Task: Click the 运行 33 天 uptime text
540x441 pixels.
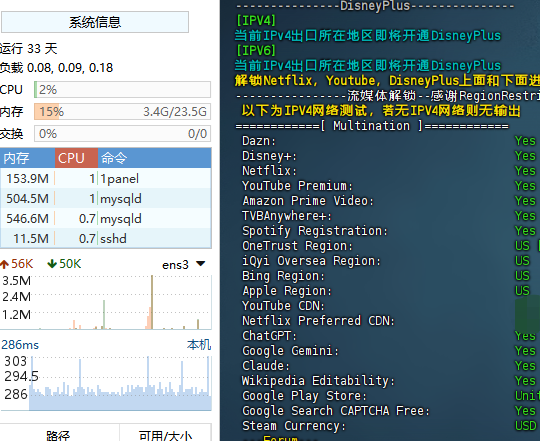Action: [x=29, y=49]
